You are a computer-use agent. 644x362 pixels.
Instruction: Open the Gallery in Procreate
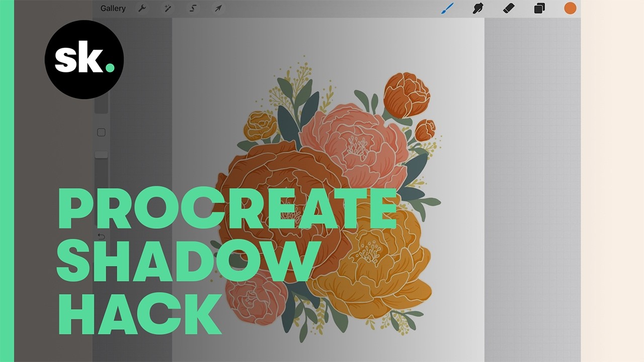(x=113, y=9)
